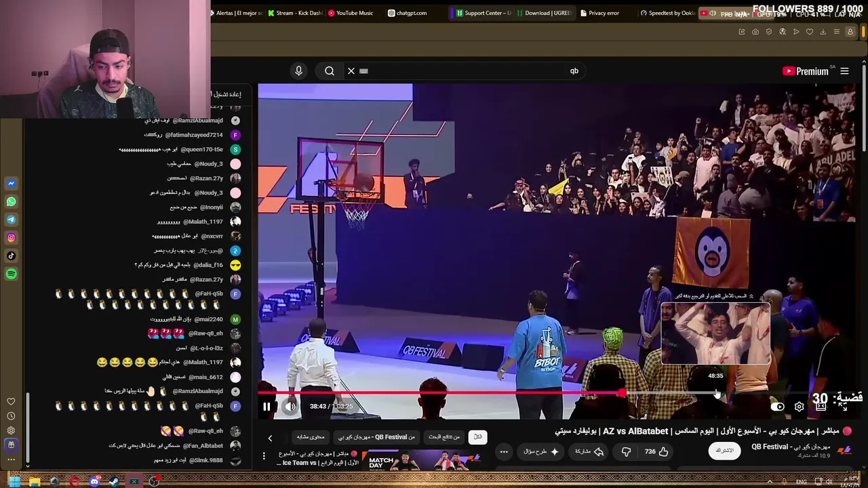Share the video with the arrow button
868x488 pixels.
[x=589, y=451]
